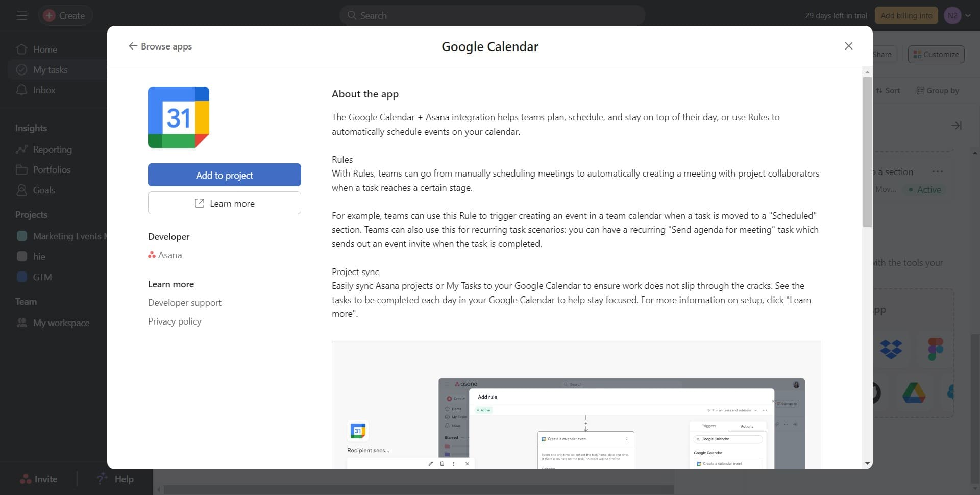980x495 pixels.
Task: Click the Browse apps back arrow
Action: pyautogui.click(x=133, y=46)
